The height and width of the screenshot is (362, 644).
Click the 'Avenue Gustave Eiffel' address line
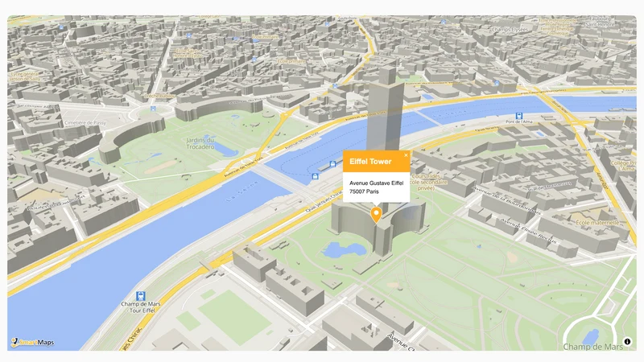(376, 183)
